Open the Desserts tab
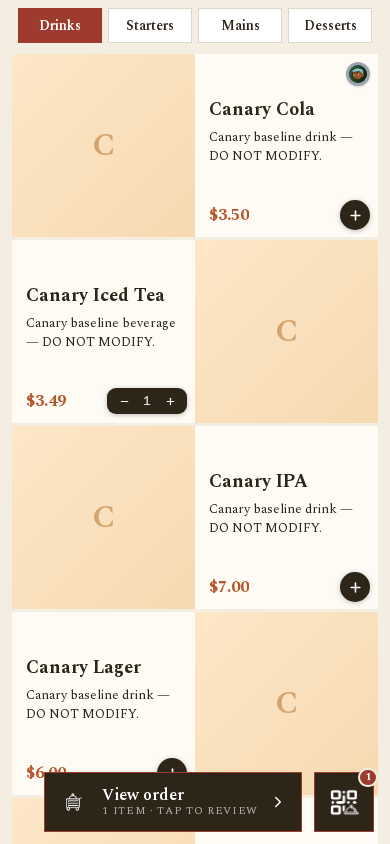The height and width of the screenshot is (844, 390). click(x=330, y=25)
